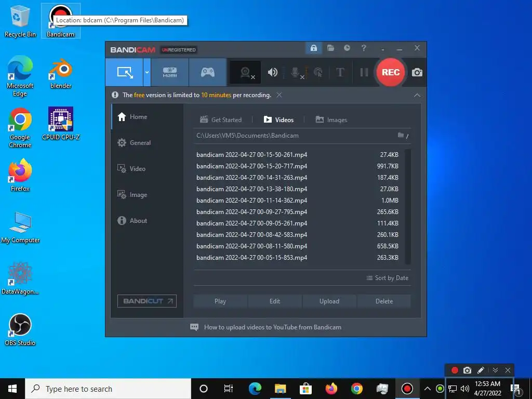
Task: Select the game recording mode gamepad icon
Action: (207, 72)
